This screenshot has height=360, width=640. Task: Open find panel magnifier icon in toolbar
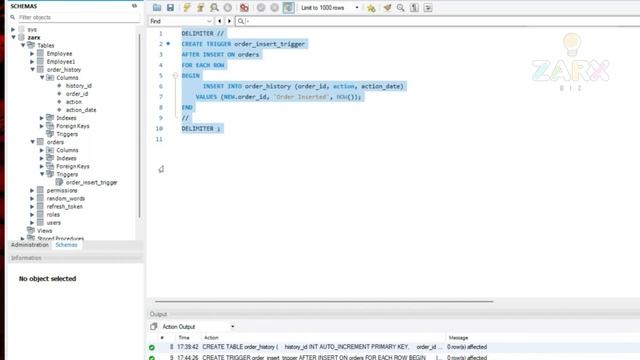tap(400, 7)
